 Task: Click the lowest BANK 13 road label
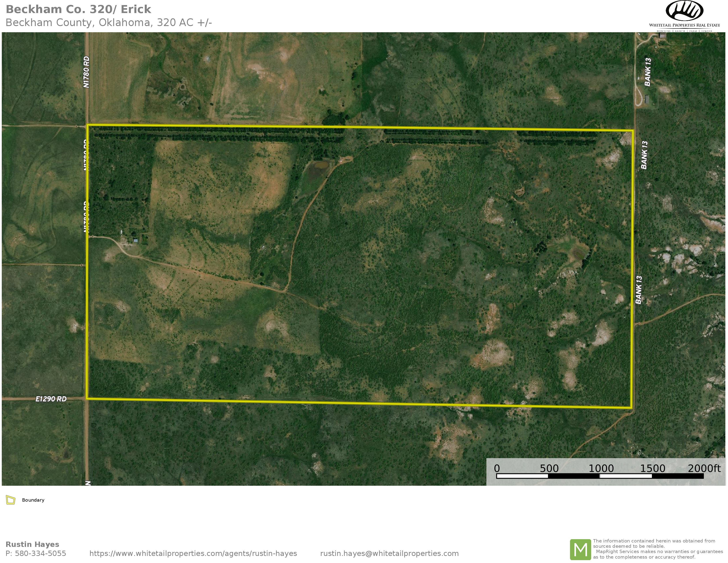639,290
